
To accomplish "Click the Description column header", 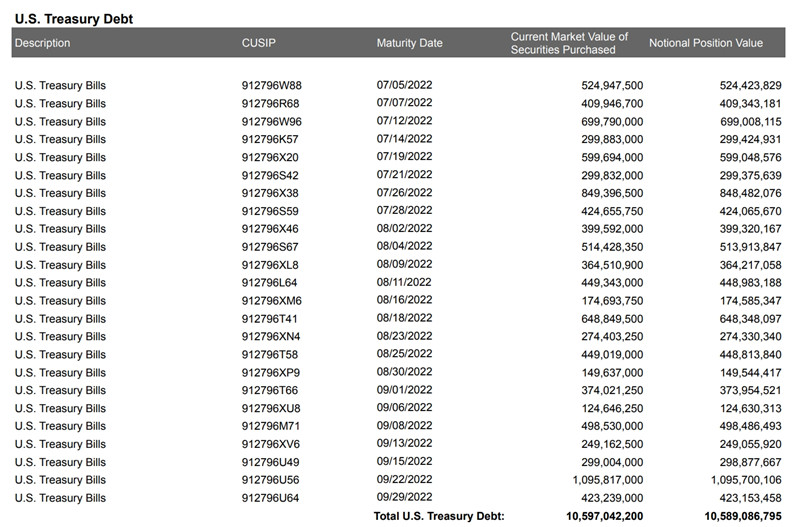I will pyautogui.click(x=42, y=43).
